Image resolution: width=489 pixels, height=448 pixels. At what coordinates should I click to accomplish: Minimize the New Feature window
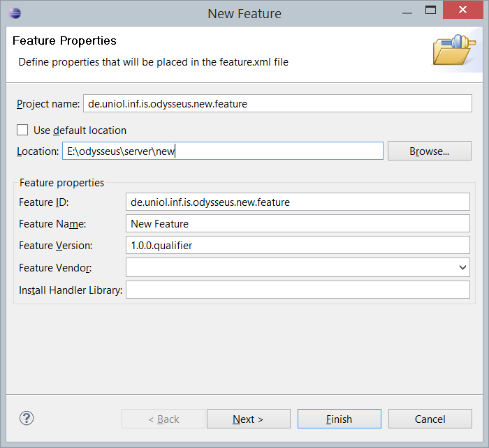coord(407,13)
